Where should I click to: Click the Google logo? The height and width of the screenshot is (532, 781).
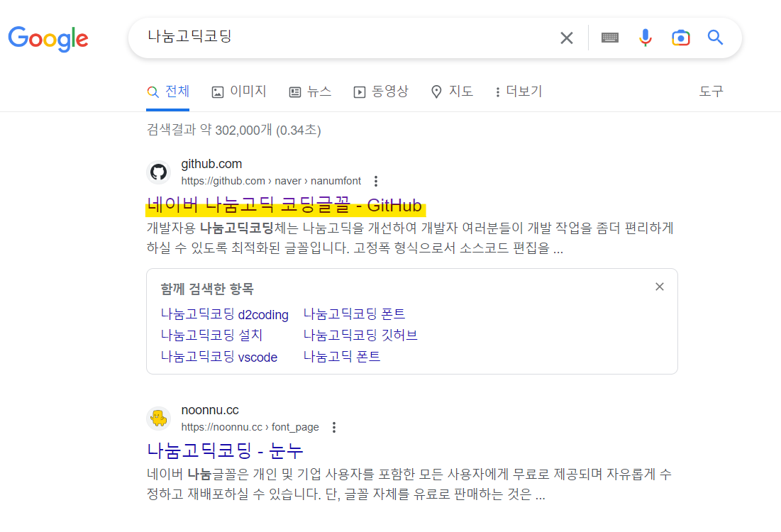48,38
